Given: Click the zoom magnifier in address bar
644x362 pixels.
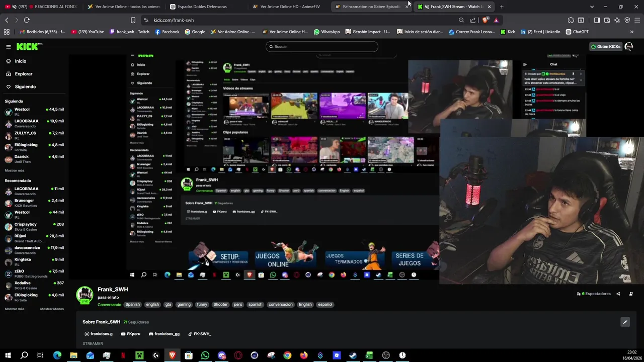Looking at the screenshot, I should (461, 20).
